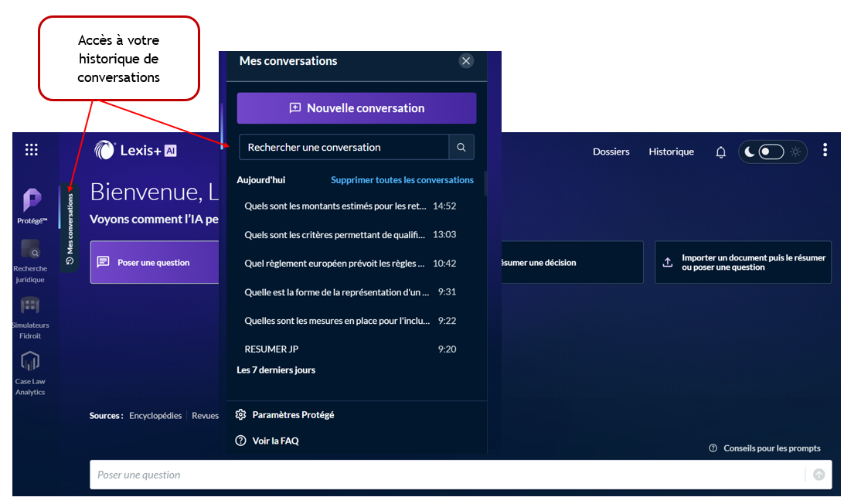Collapse the Mes conversations vertical tab
This screenshot has width=861, height=504.
pyautogui.click(x=70, y=228)
